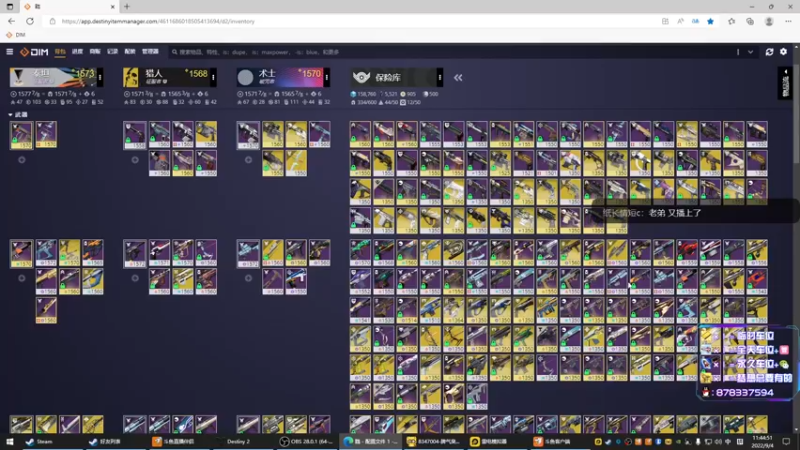Click the translate icon in the address bar
This screenshot has width=800, height=450.
(x=695, y=21)
